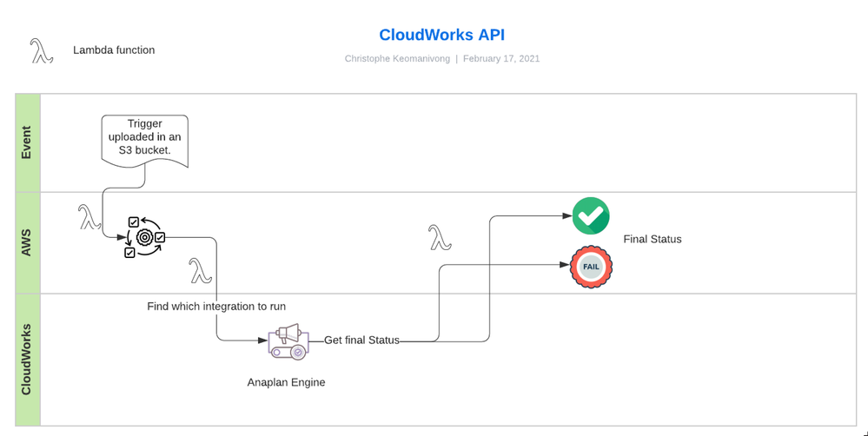The image size is (868, 436).
Task: Click the 'Final Status' label
Action: [653, 239]
